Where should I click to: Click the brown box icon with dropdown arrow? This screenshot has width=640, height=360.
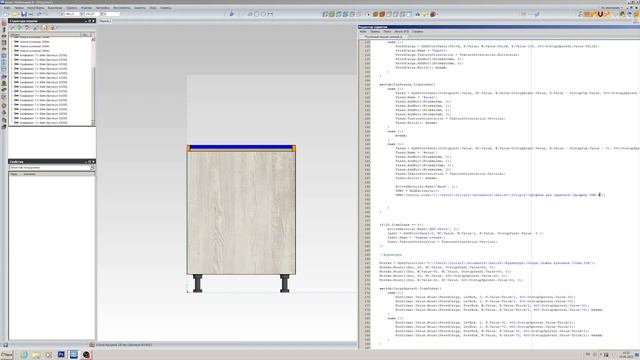click(x=433, y=14)
